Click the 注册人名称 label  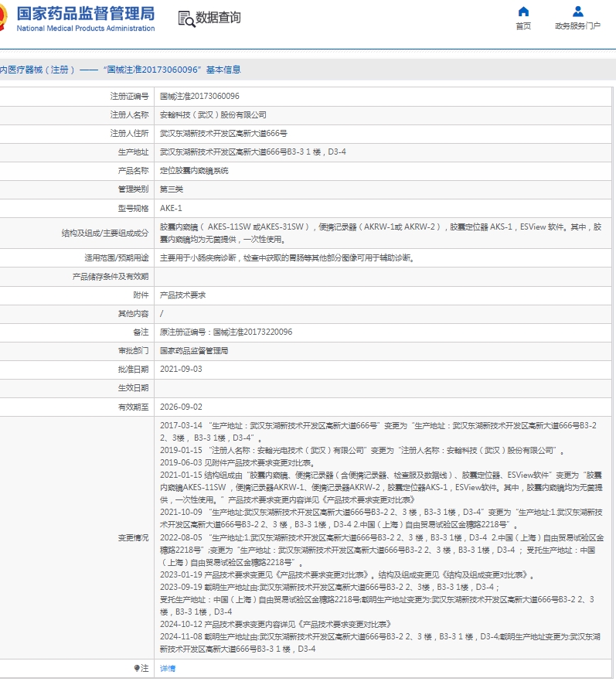[129, 115]
